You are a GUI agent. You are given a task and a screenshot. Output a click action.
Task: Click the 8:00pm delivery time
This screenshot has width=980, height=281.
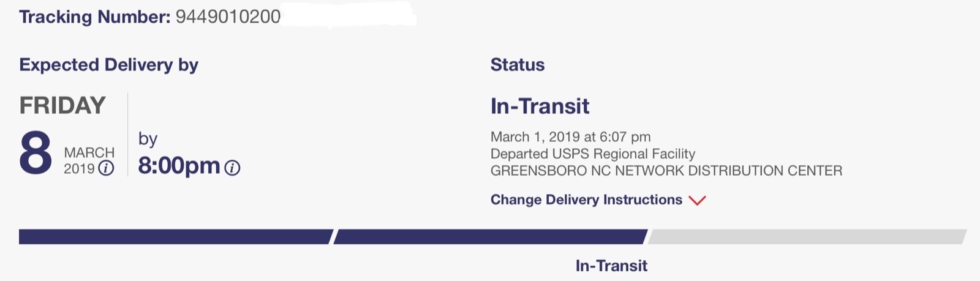[179, 166]
